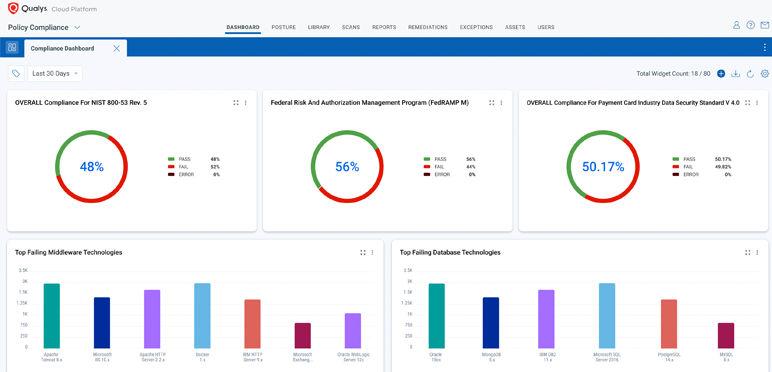Add a new widget with plus icon
Viewport: 772px width, 372px height.
(721, 74)
